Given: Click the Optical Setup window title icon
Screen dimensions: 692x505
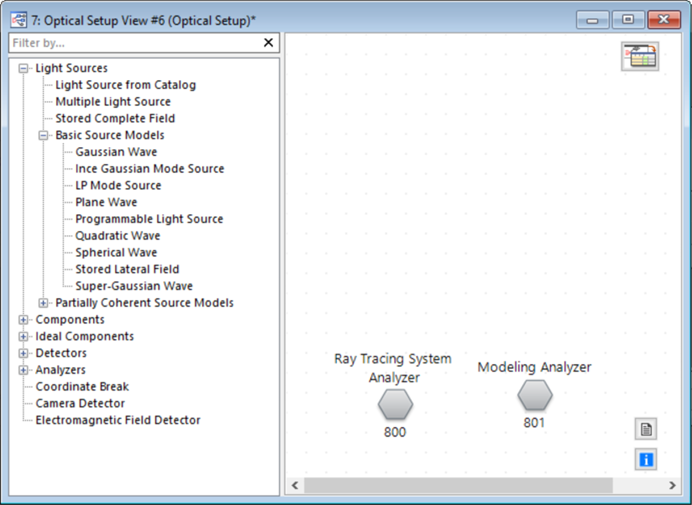Looking at the screenshot, I should [x=19, y=20].
